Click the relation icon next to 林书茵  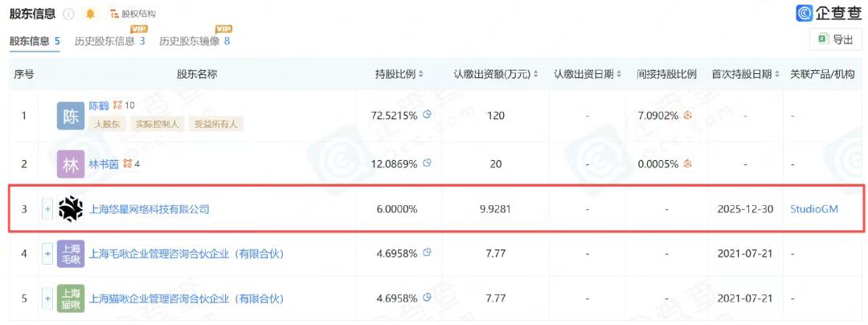[128, 163]
